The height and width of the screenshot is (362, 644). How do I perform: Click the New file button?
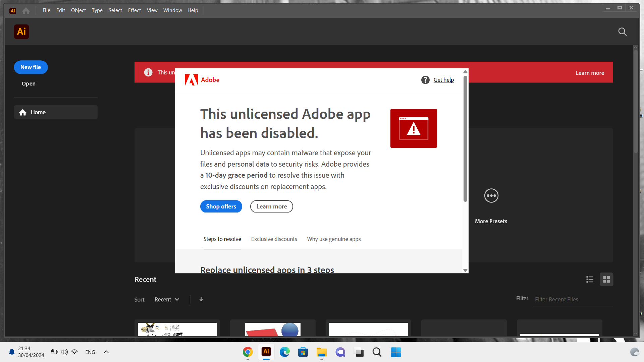pos(31,67)
